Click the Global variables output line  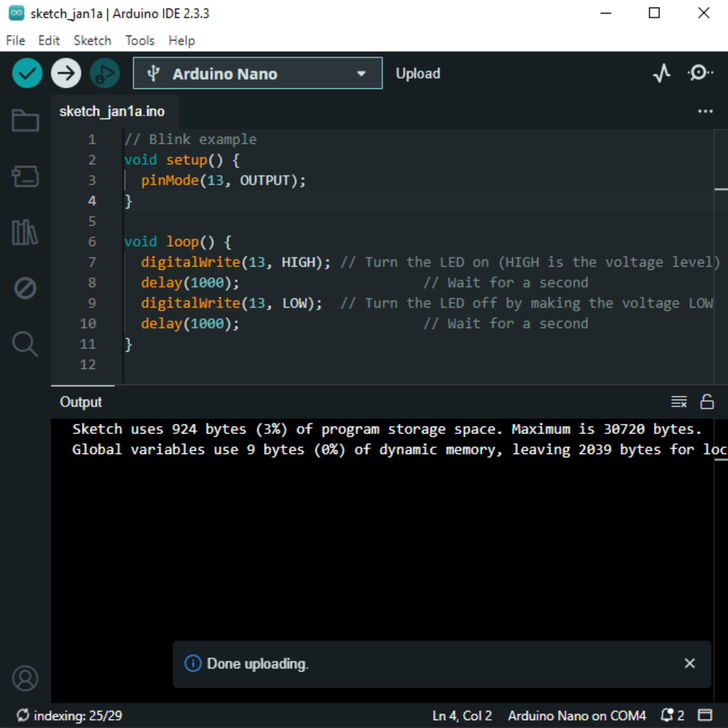[399, 450]
